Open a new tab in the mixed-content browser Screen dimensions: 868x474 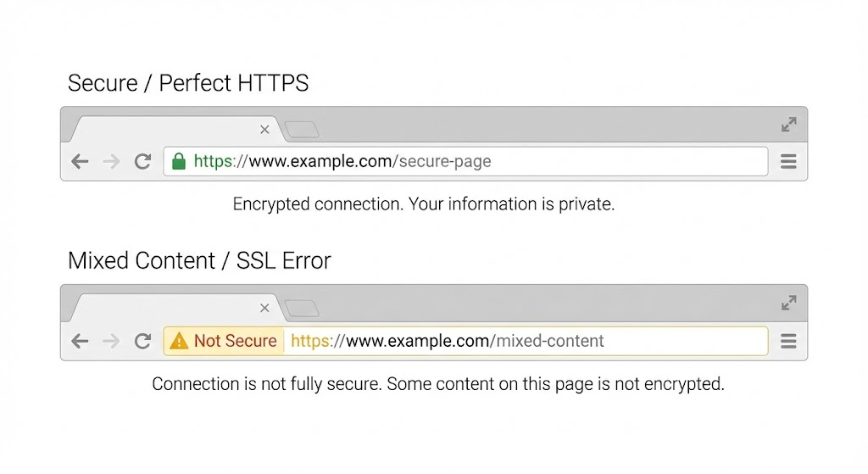pyautogui.click(x=302, y=308)
